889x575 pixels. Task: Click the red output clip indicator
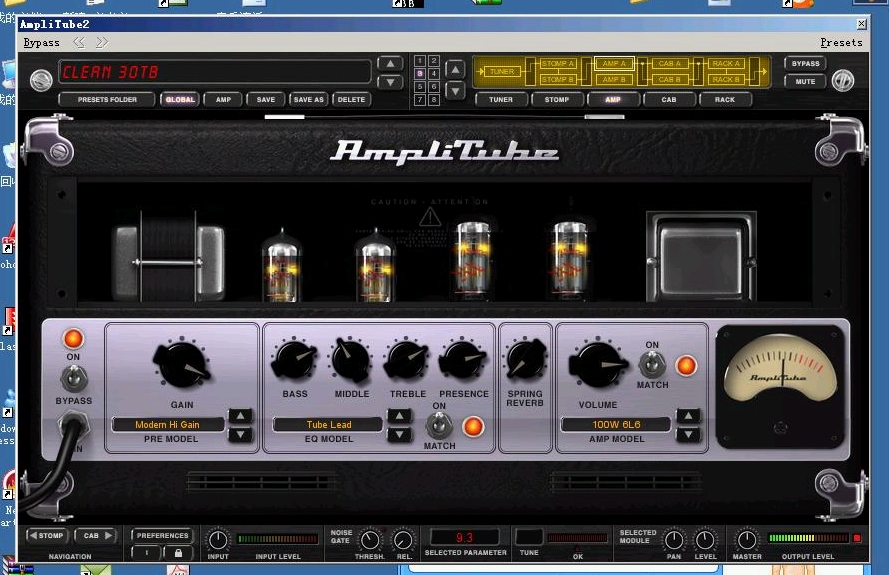tap(857, 538)
